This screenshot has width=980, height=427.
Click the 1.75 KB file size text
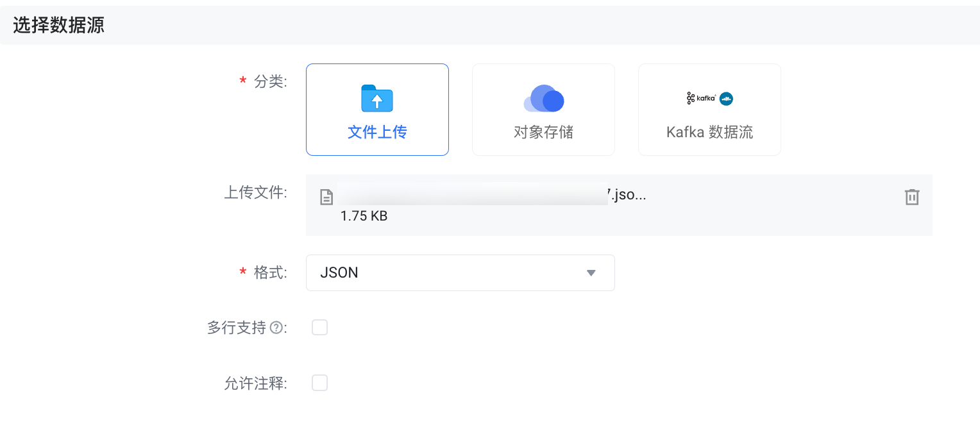pos(364,216)
